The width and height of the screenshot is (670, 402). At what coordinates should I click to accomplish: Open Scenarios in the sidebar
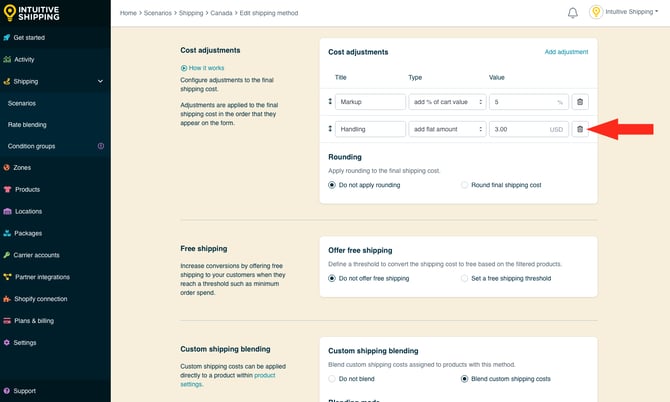pos(22,103)
